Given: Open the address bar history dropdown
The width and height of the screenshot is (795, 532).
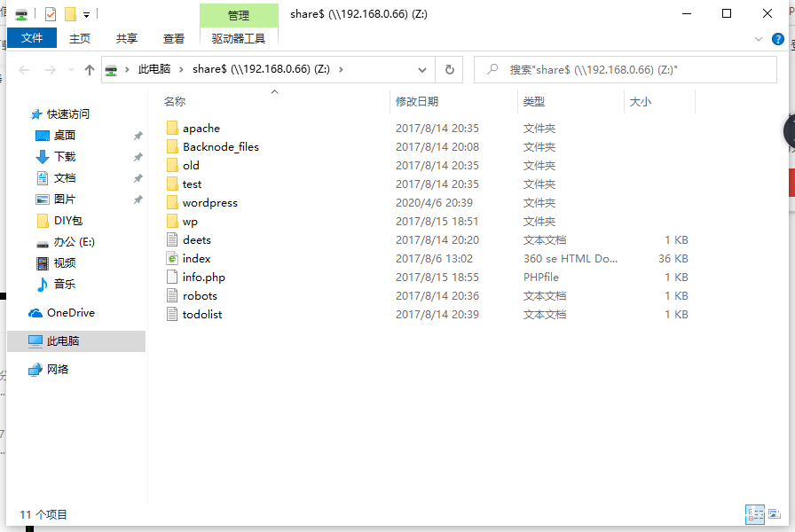Looking at the screenshot, I should tap(422, 69).
